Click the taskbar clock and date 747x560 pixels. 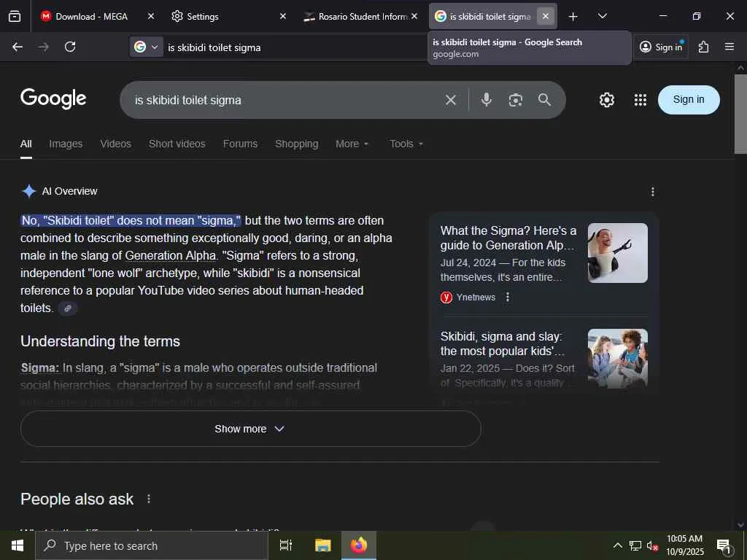(684, 545)
